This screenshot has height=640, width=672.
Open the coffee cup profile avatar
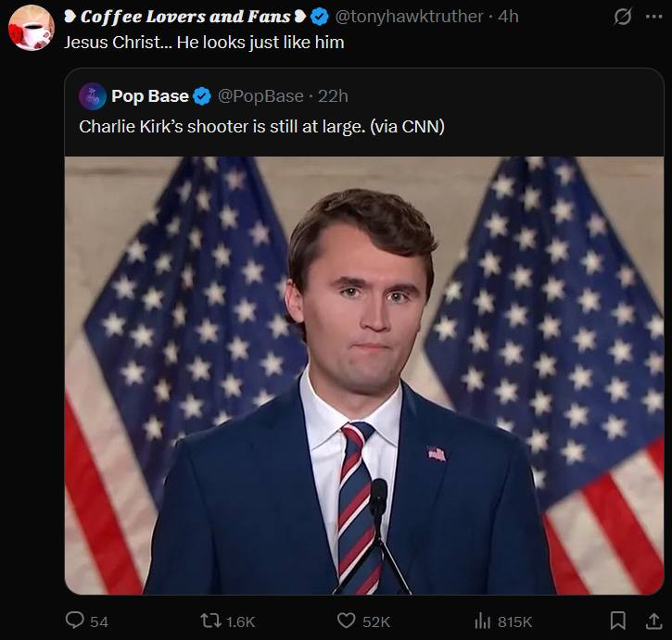coord(32,28)
